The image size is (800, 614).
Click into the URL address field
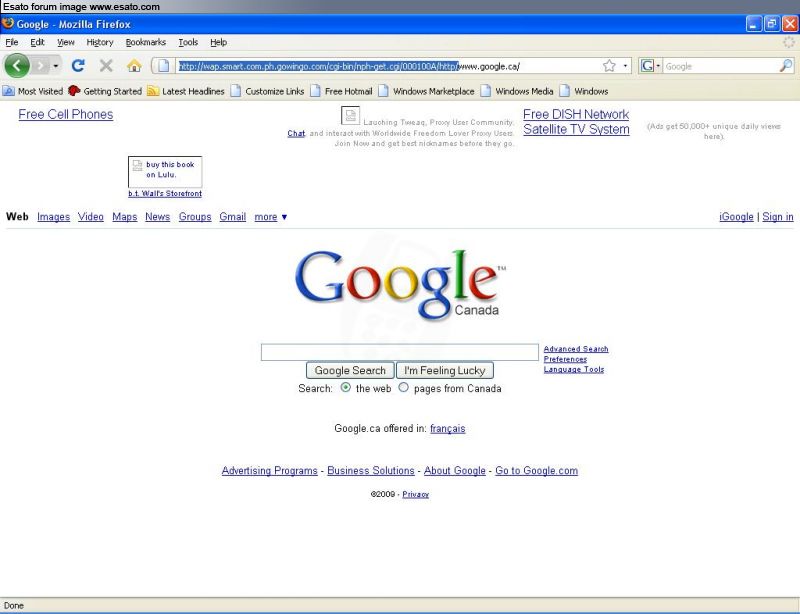click(x=388, y=66)
